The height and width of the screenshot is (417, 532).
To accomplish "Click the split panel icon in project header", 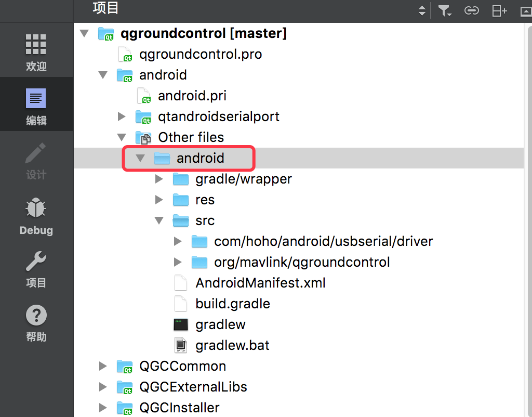I will pyautogui.click(x=499, y=11).
